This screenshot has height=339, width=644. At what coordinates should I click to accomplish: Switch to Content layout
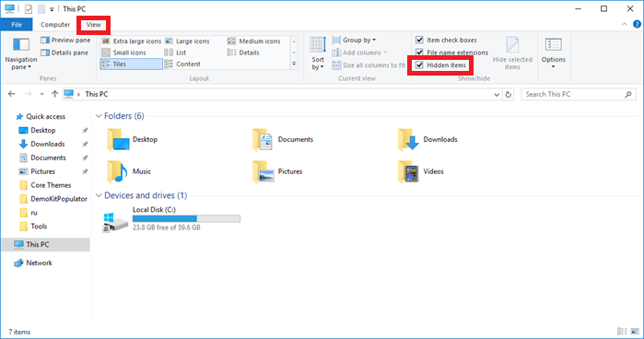pos(182,64)
